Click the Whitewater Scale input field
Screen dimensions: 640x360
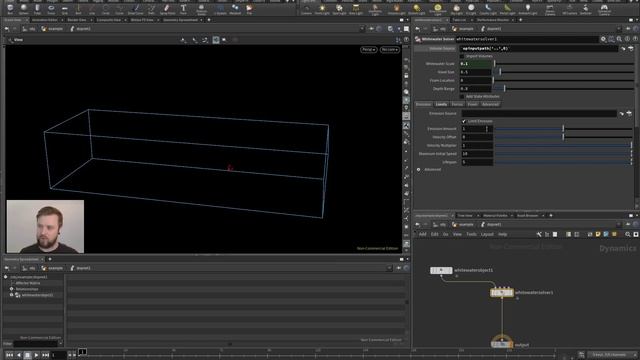coord(476,64)
